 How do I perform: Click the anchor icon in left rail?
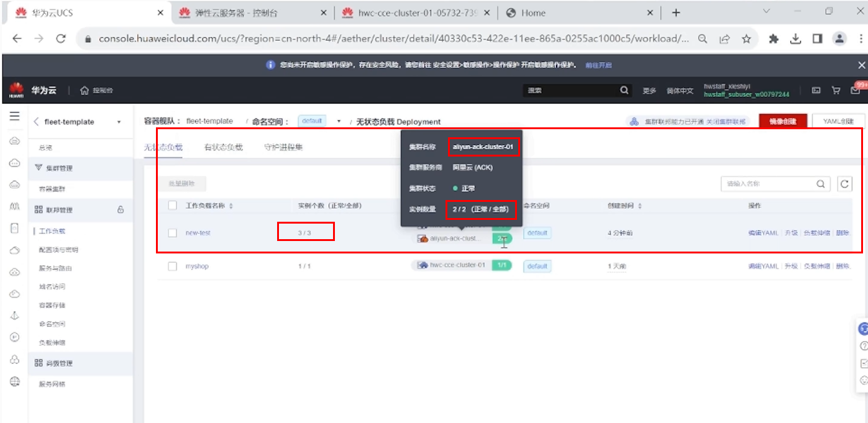click(x=15, y=316)
